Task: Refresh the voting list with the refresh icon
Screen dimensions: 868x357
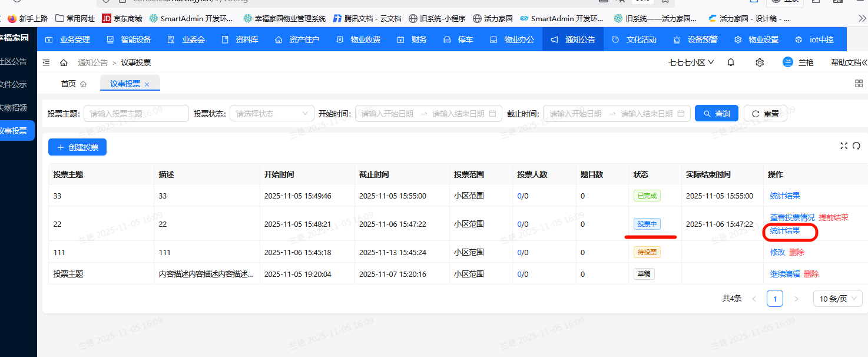Action: (x=857, y=146)
